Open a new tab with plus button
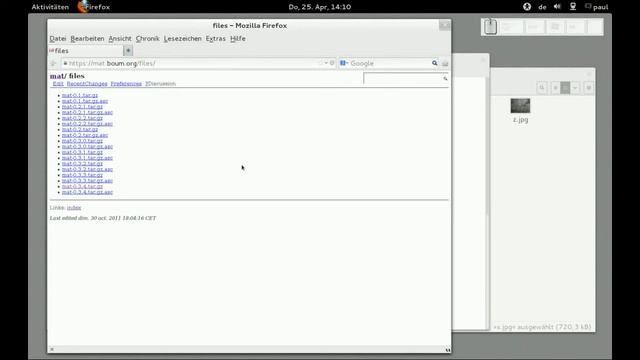The image size is (640, 360). click(x=128, y=51)
